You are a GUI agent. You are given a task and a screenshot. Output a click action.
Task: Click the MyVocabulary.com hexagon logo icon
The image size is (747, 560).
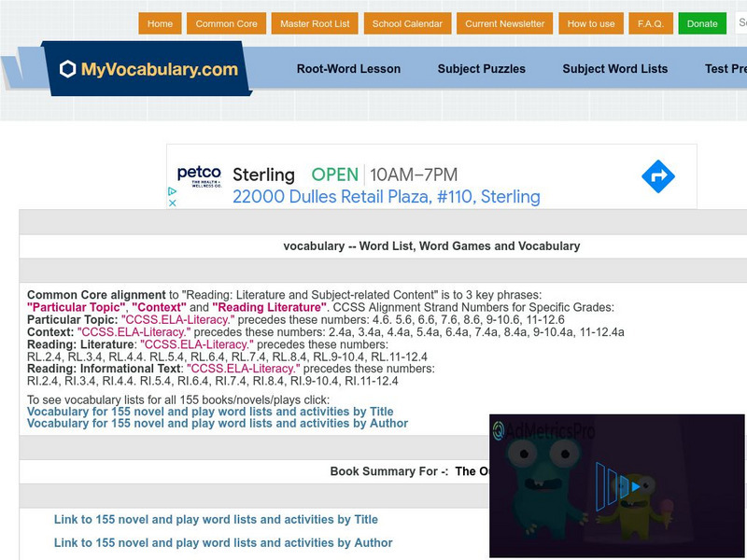point(67,69)
